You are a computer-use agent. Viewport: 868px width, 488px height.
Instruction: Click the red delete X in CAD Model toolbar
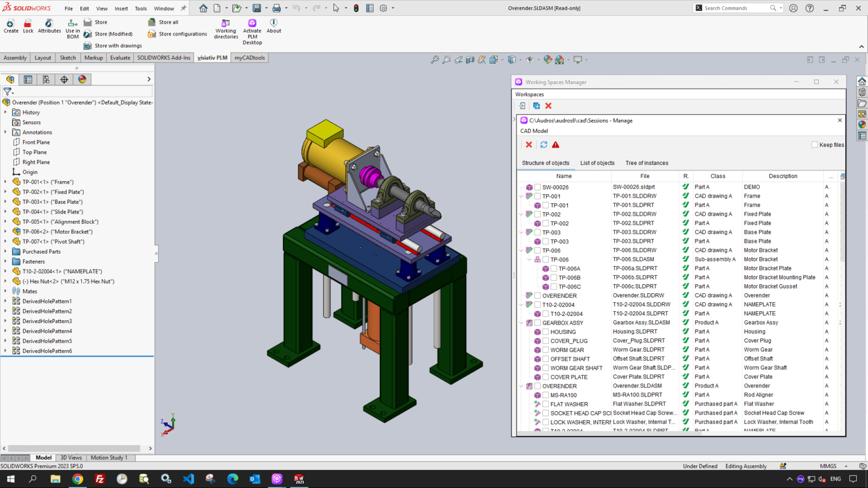[528, 145]
